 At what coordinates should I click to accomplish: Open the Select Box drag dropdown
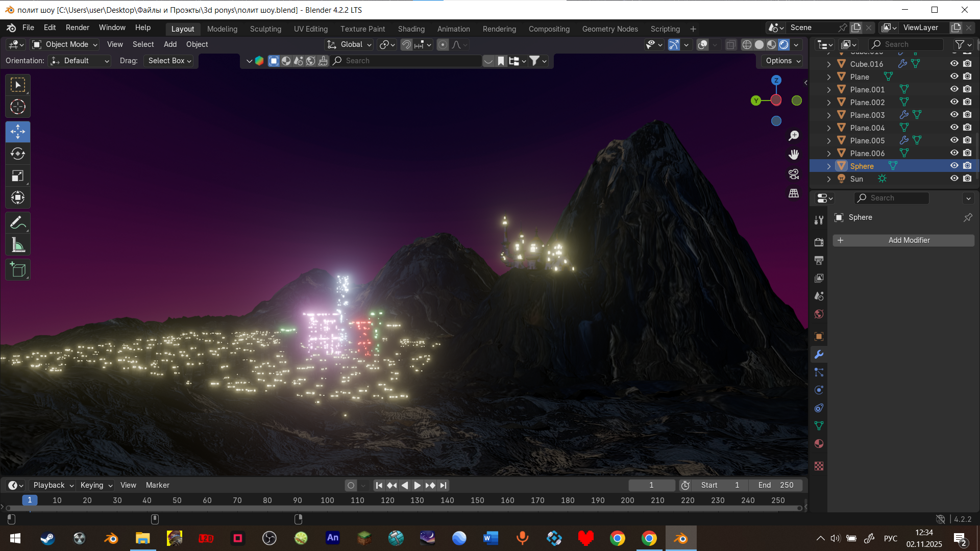tap(169, 61)
